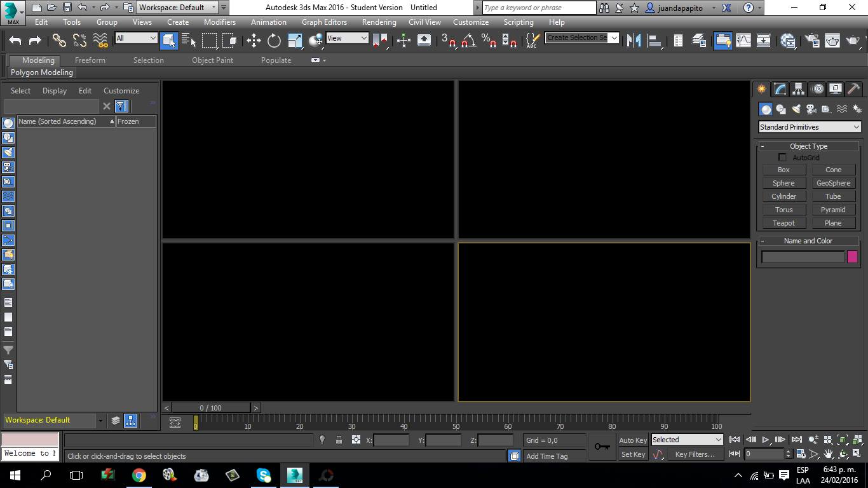
Task: Open the selection filter All dropdown
Action: 136,38
